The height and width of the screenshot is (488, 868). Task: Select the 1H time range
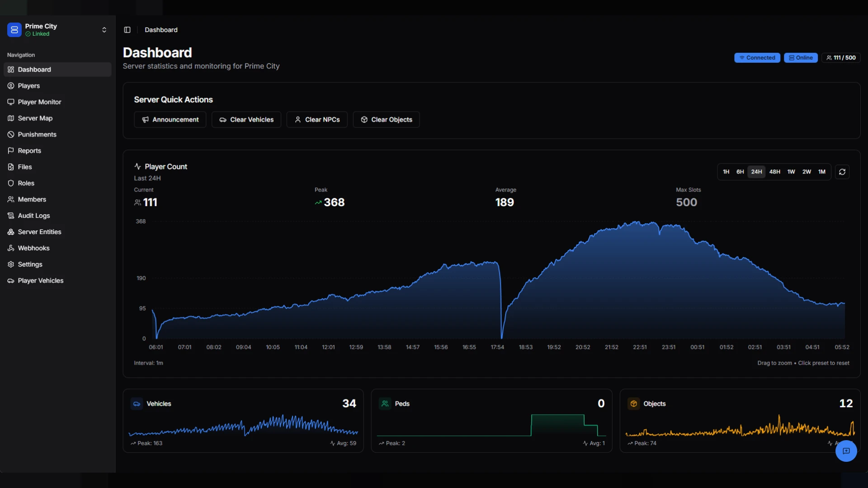point(726,172)
